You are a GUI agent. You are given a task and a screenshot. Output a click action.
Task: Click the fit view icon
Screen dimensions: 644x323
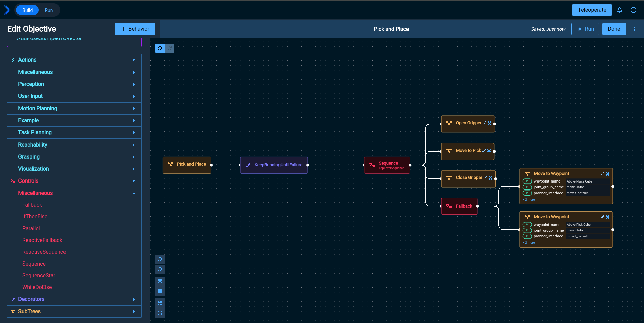pos(160,313)
